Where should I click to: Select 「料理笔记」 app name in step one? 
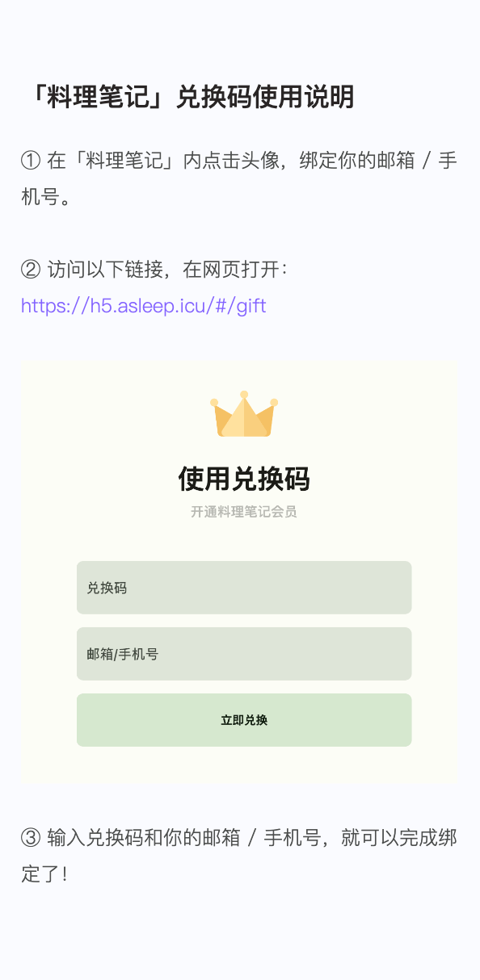[115, 160]
